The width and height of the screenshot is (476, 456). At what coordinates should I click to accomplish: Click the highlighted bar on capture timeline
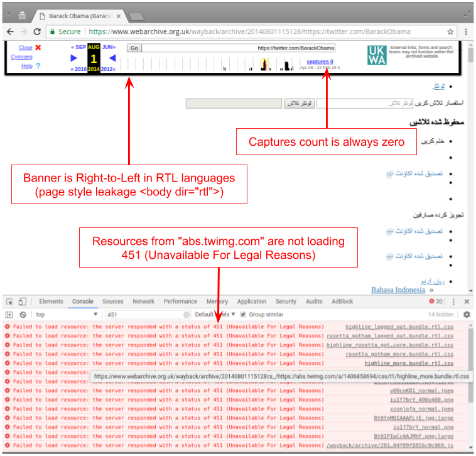coord(264,64)
